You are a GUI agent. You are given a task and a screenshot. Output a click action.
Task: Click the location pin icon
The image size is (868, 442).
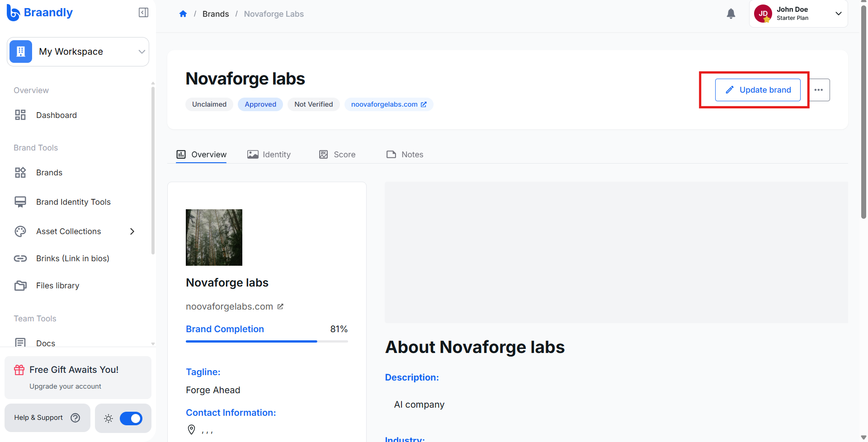[192, 429]
